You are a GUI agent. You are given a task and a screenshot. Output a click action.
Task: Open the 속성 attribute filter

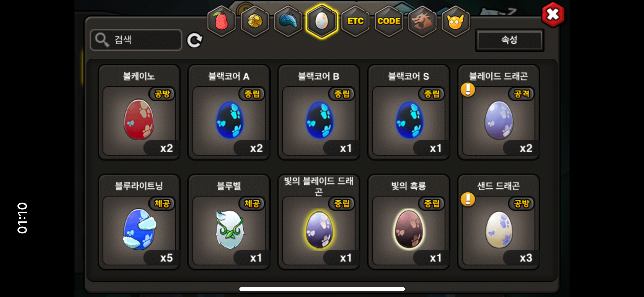pos(509,40)
